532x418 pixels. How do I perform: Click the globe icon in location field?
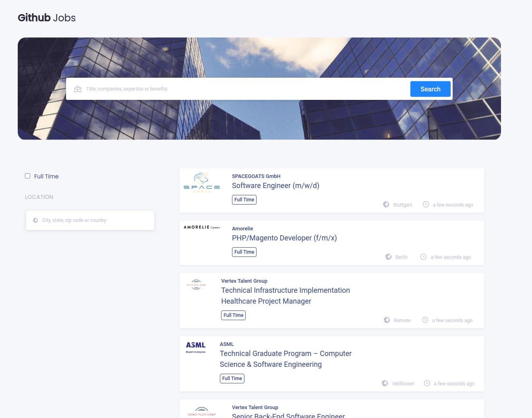tap(35, 220)
